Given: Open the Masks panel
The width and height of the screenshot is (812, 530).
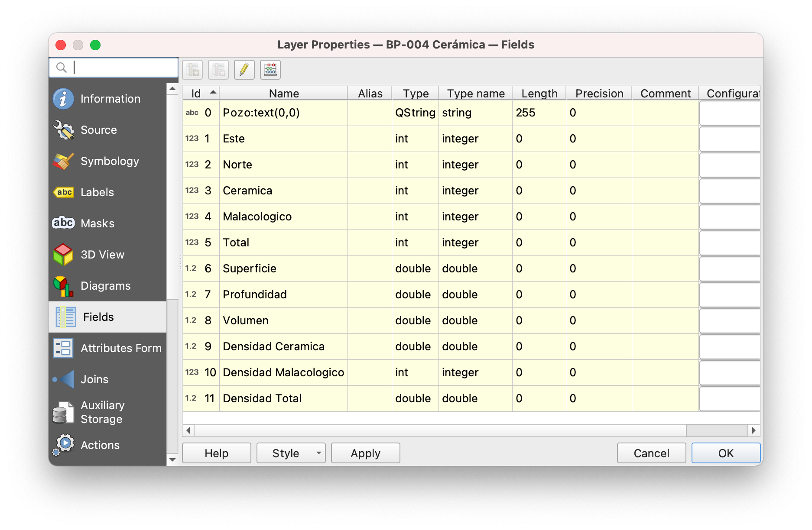Looking at the screenshot, I should point(97,223).
